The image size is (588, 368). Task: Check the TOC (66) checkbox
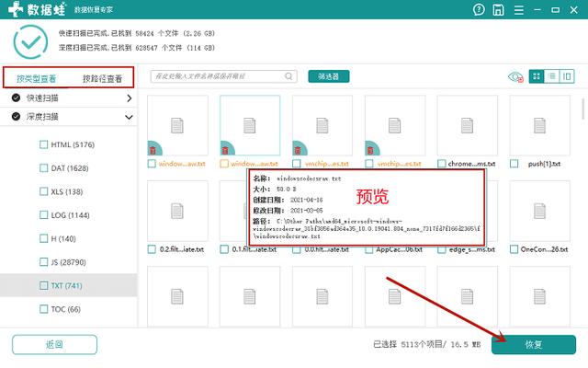pos(43,309)
